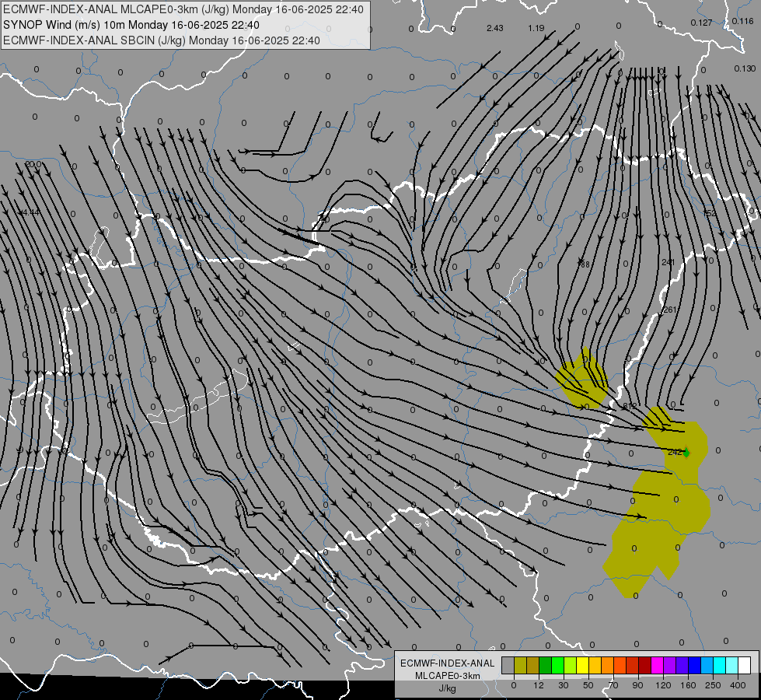Click the legend label ECMWF-INDEX-ANAL

tap(448, 663)
